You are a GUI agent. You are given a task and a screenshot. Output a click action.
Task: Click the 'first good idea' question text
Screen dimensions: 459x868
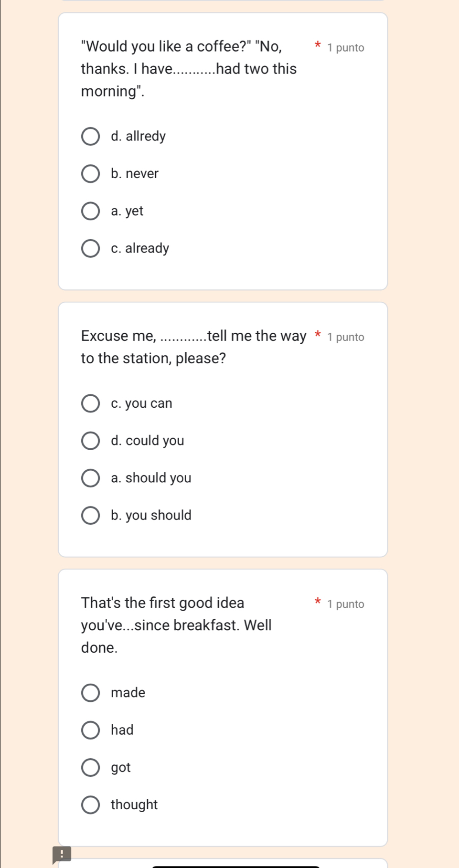(176, 625)
